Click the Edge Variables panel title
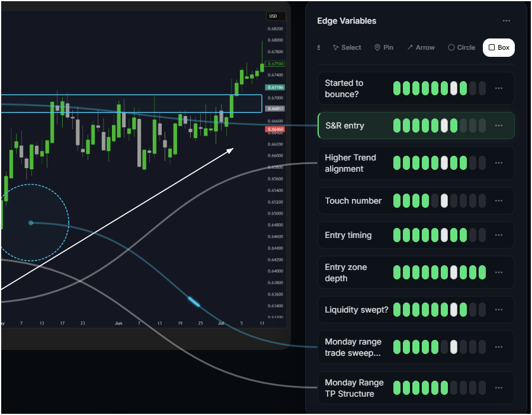The image size is (532, 415). pos(347,21)
